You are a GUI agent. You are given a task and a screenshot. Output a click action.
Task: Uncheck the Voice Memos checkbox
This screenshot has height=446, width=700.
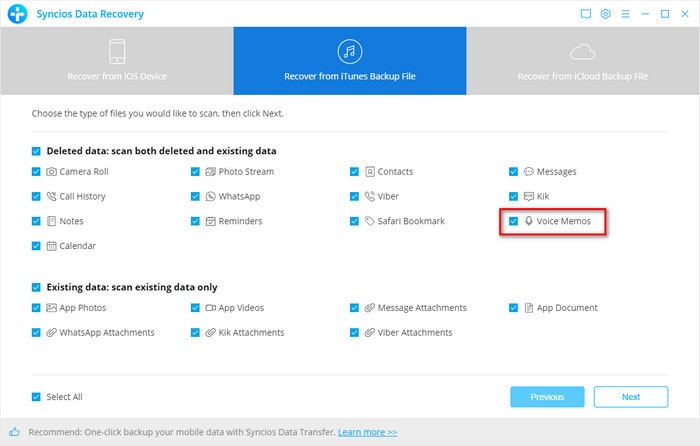(513, 221)
